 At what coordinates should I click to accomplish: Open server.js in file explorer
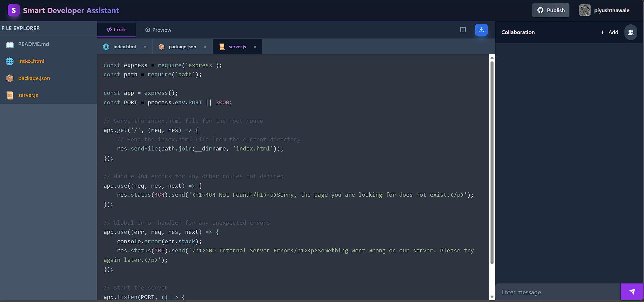click(x=48, y=95)
